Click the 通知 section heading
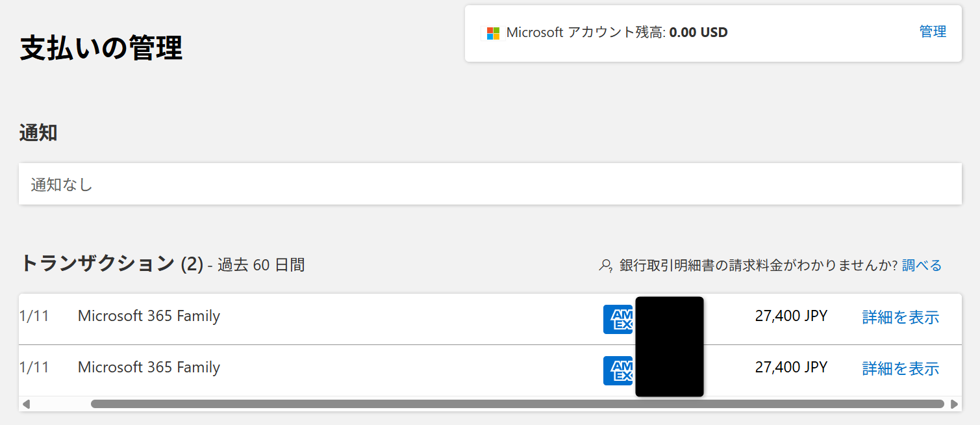 38,133
